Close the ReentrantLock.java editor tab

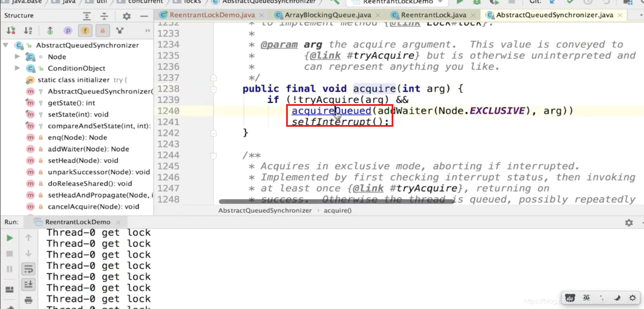pos(474,15)
